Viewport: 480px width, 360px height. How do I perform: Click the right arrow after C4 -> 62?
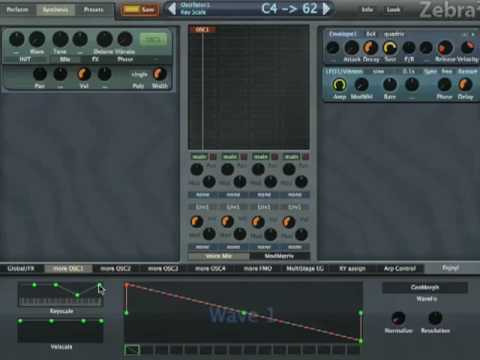coord(326,9)
